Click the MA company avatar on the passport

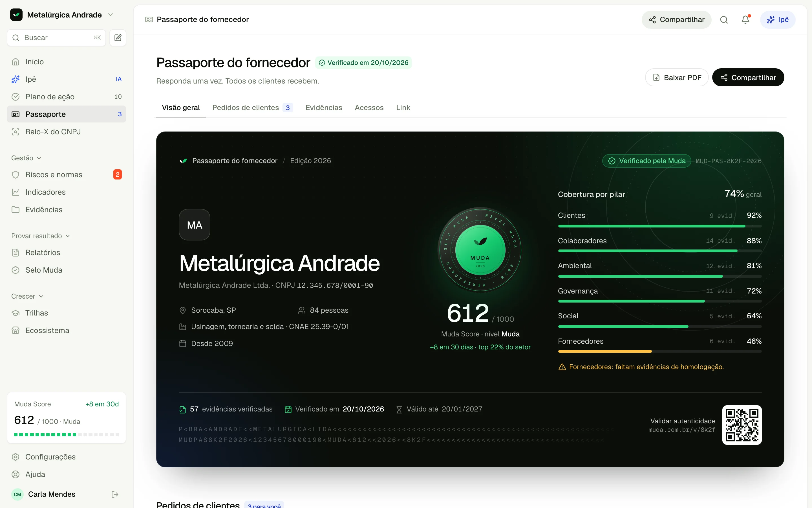[x=195, y=225]
